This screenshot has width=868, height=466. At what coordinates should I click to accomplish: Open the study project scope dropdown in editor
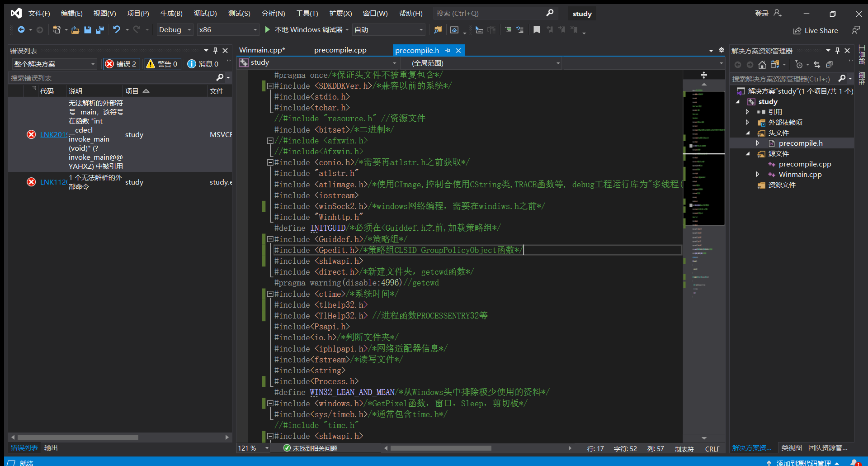[x=318, y=62]
